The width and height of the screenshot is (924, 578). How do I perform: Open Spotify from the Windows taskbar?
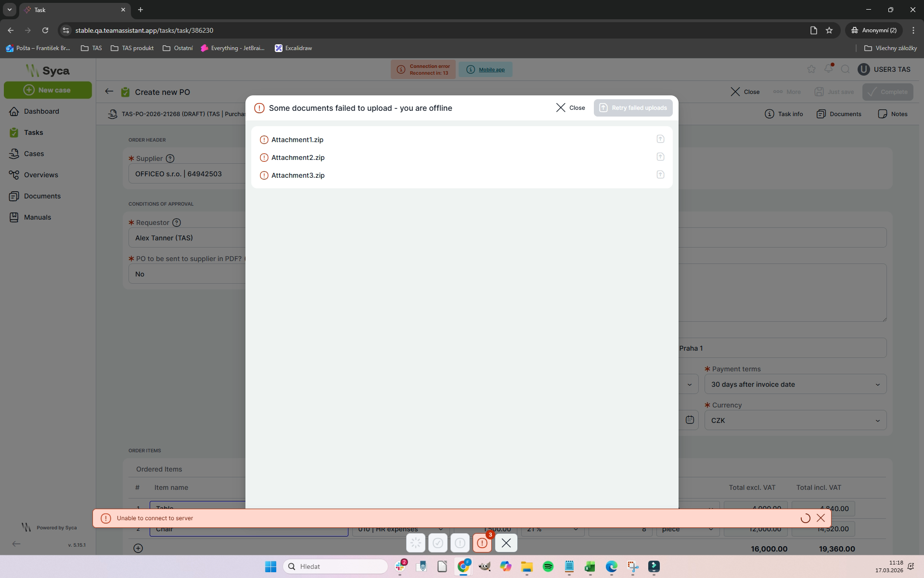(x=548, y=566)
